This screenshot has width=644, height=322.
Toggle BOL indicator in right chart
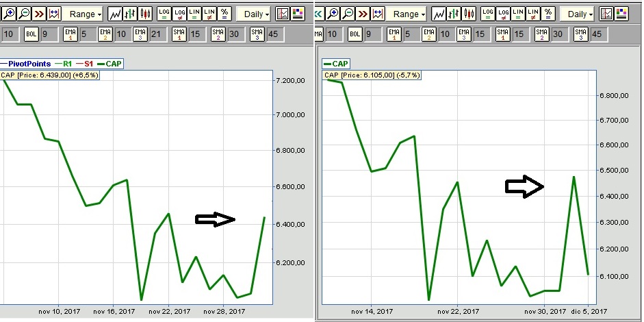pos(355,34)
